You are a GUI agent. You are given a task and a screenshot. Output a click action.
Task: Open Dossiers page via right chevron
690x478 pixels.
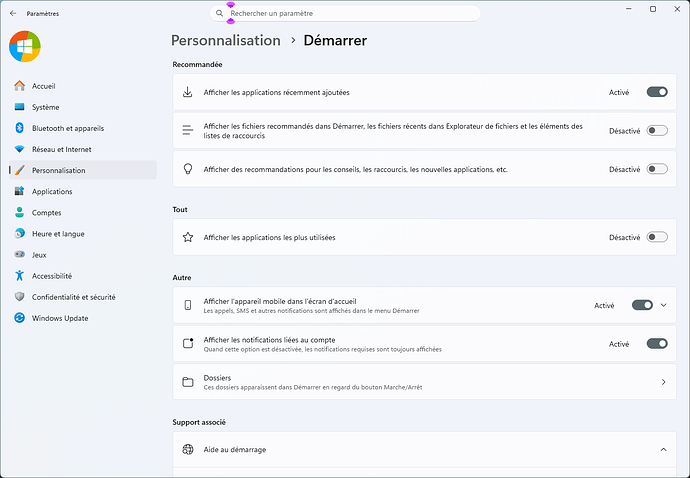664,382
